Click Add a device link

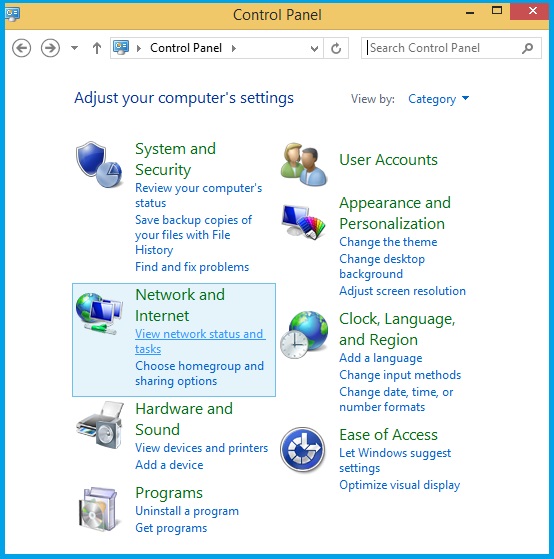point(169,465)
